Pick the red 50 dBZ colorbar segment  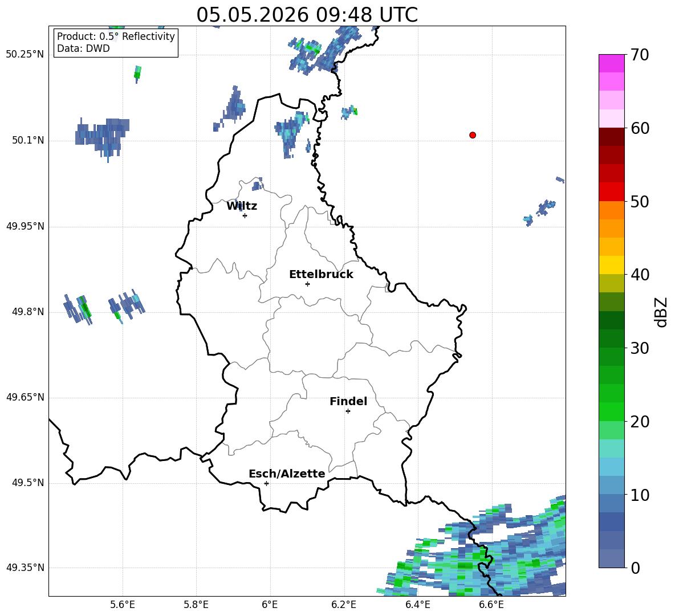(611, 192)
